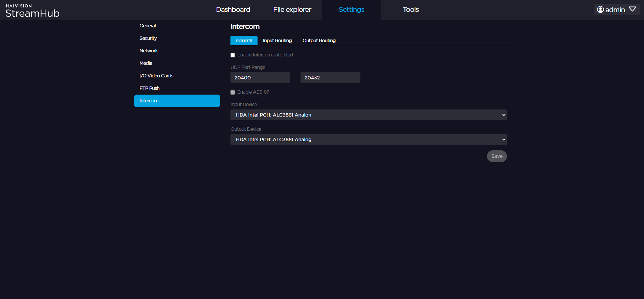Click the UDP port end field 20432
644x299 pixels.
click(330, 78)
